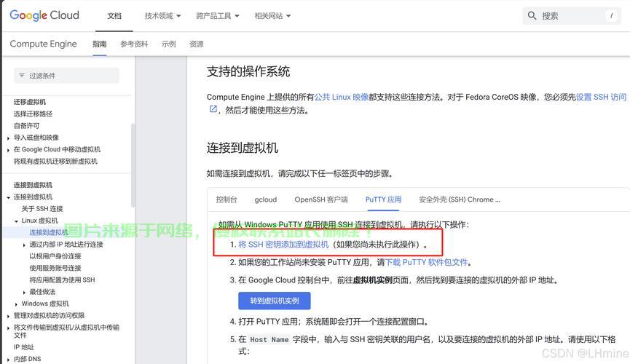Expand the 导入磁盘和映像 tree item
The height and width of the screenshot is (364, 630).
pos(9,138)
